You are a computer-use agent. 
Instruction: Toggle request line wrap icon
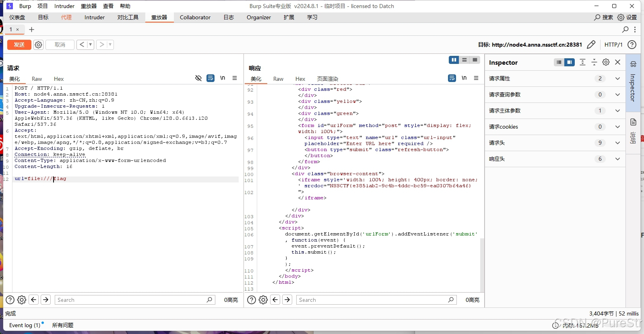tap(211, 78)
